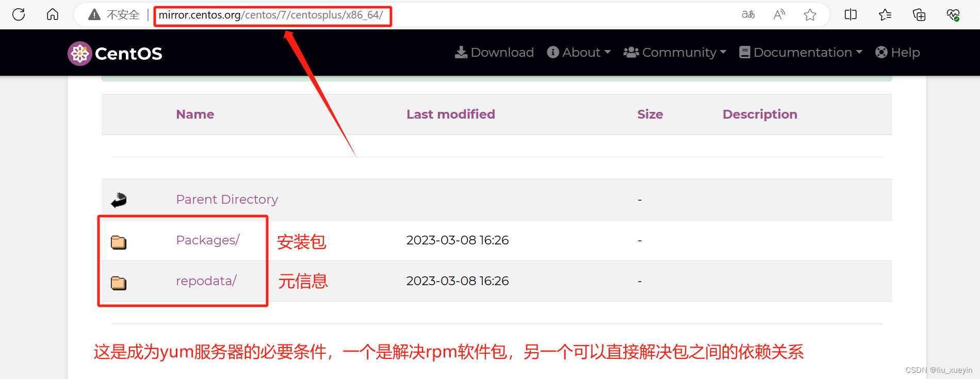This screenshot has width=980, height=379.
Task: Activate the read aloud icon
Action: pyautogui.click(x=779, y=14)
